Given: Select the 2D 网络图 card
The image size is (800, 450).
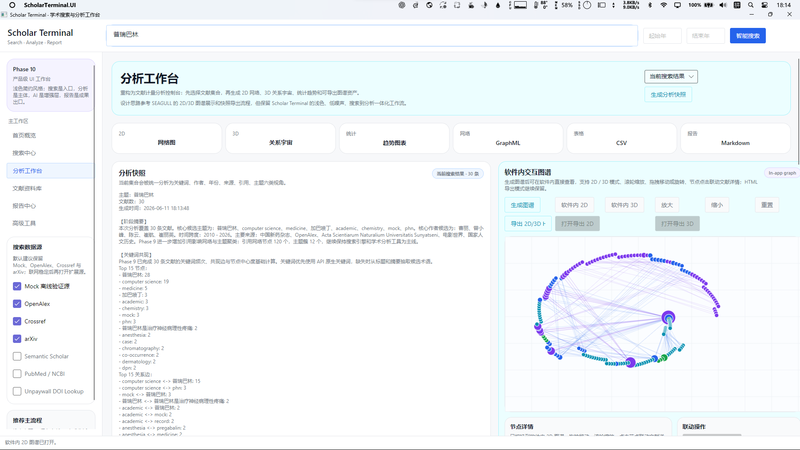Looking at the screenshot, I should [167, 138].
